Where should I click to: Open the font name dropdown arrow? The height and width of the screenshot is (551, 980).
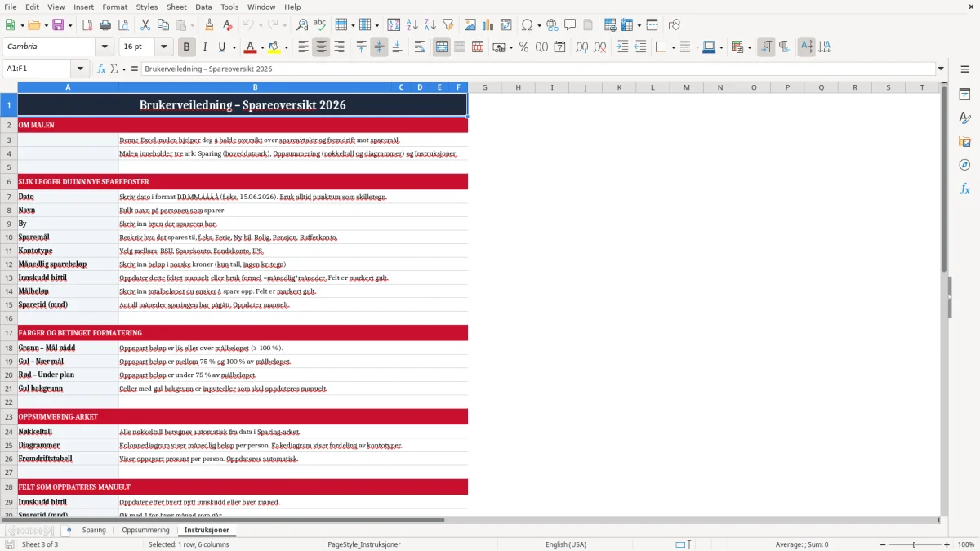(x=105, y=47)
